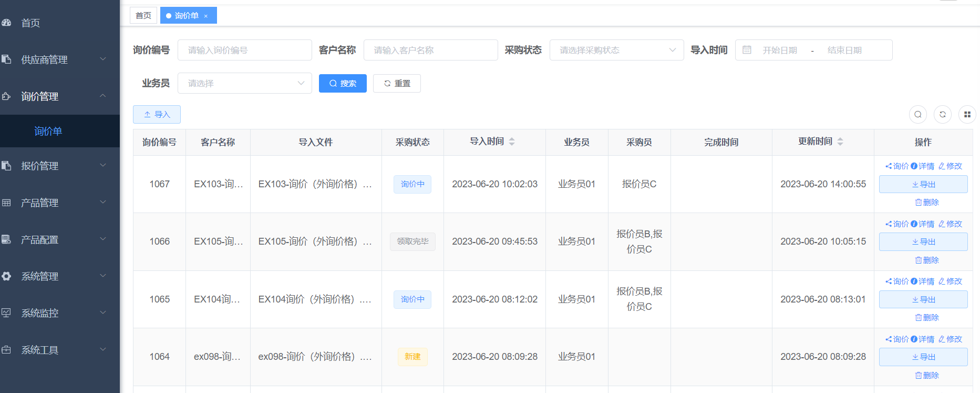
Task: Switch to the 首页 tab
Action: click(143, 15)
